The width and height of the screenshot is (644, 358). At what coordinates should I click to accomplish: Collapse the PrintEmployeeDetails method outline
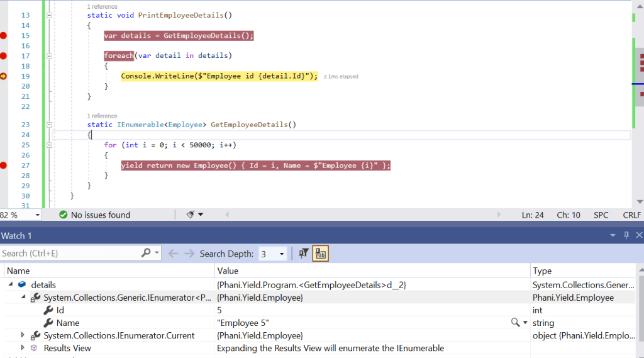click(x=48, y=15)
